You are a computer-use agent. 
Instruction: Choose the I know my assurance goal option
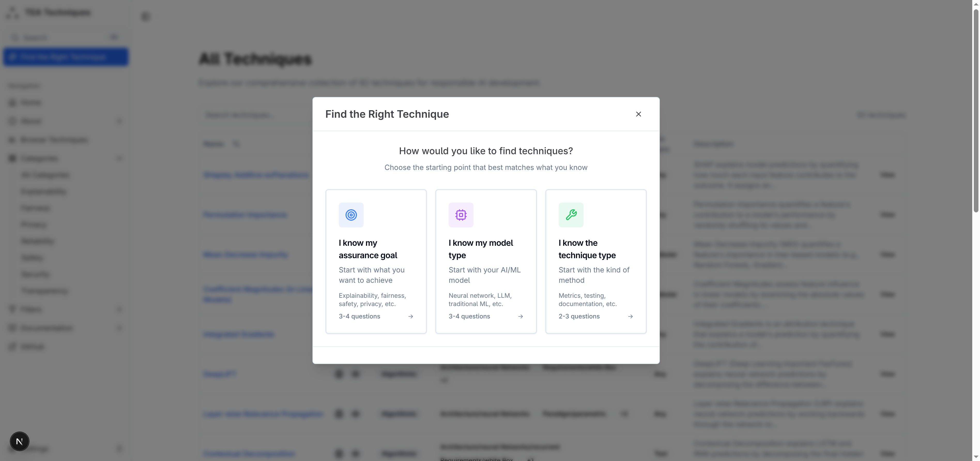pos(376,262)
